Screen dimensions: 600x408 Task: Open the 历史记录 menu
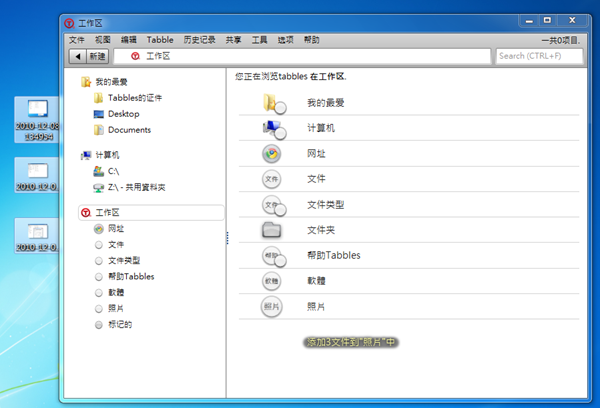199,40
